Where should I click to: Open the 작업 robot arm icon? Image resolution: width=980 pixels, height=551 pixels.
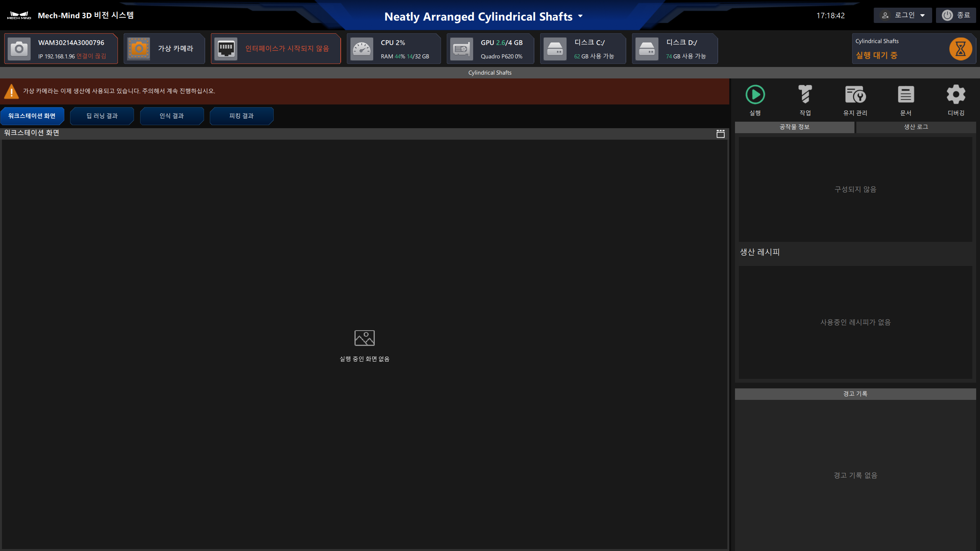[805, 95]
